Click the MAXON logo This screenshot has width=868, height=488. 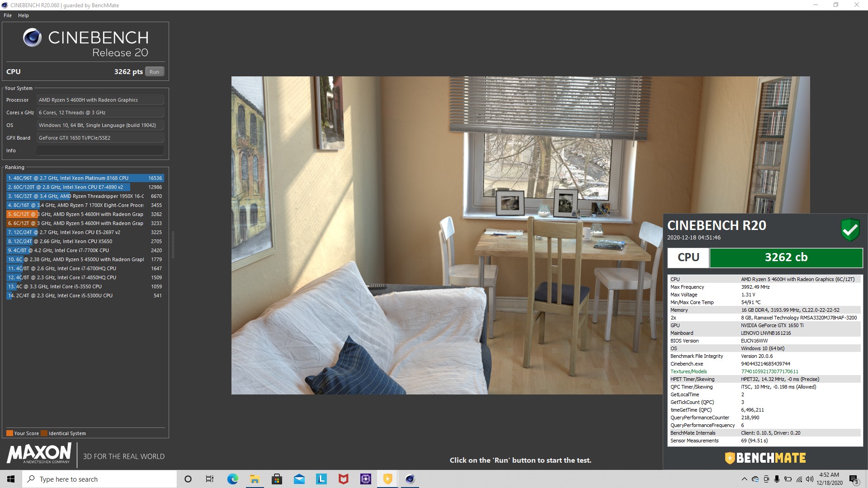click(x=39, y=453)
